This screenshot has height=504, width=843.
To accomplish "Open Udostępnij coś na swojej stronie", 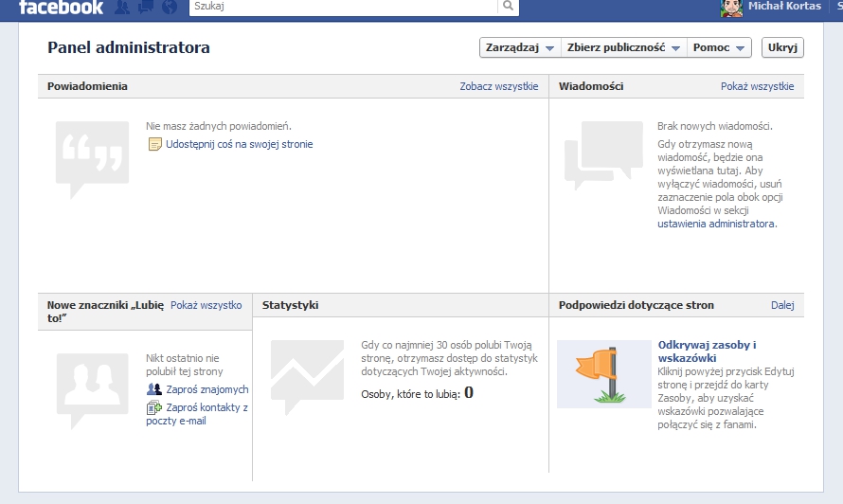I will coord(239,144).
